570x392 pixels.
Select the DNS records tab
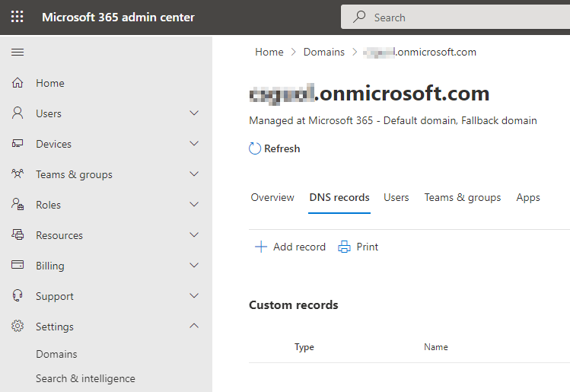(339, 197)
